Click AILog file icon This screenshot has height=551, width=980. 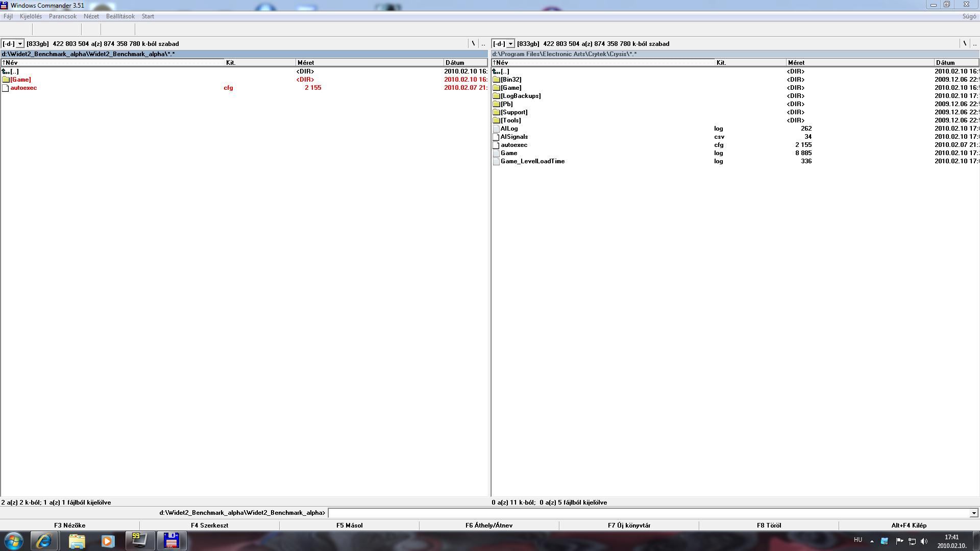pyautogui.click(x=496, y=129)
